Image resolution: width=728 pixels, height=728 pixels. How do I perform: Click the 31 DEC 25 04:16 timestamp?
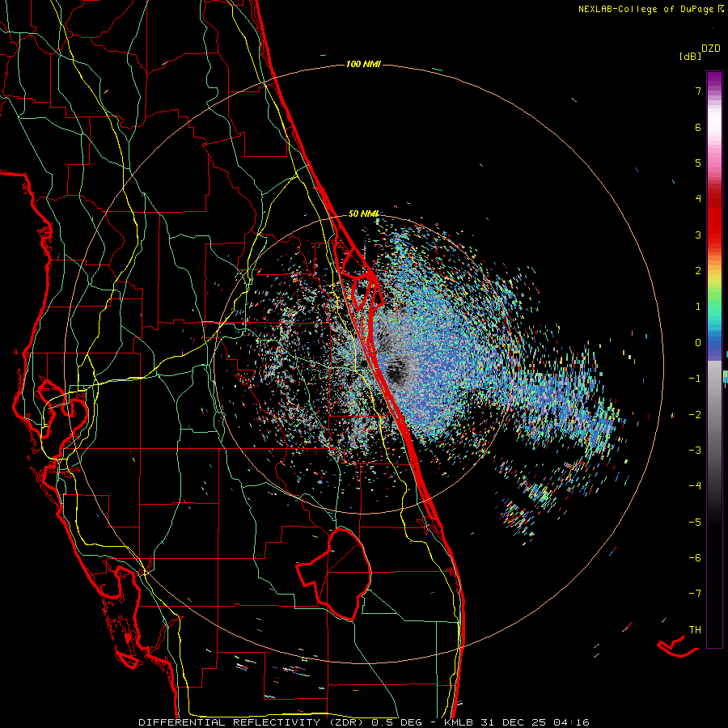(x=535, y=722)
